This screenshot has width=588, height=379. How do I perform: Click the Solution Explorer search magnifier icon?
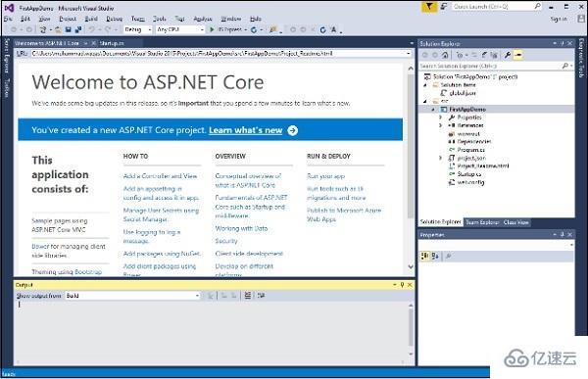[565, 66]
